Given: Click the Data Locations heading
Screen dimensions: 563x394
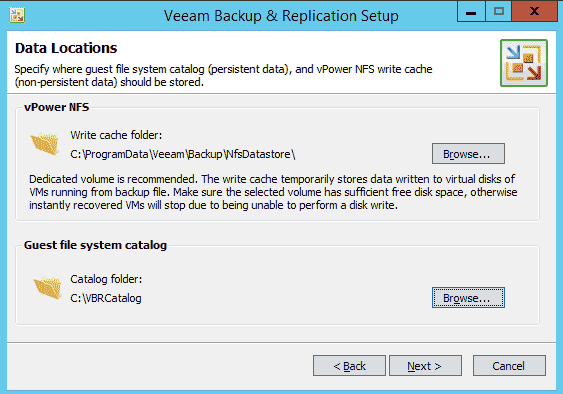Looking at the screenshot, I should [x=66, y=48].
